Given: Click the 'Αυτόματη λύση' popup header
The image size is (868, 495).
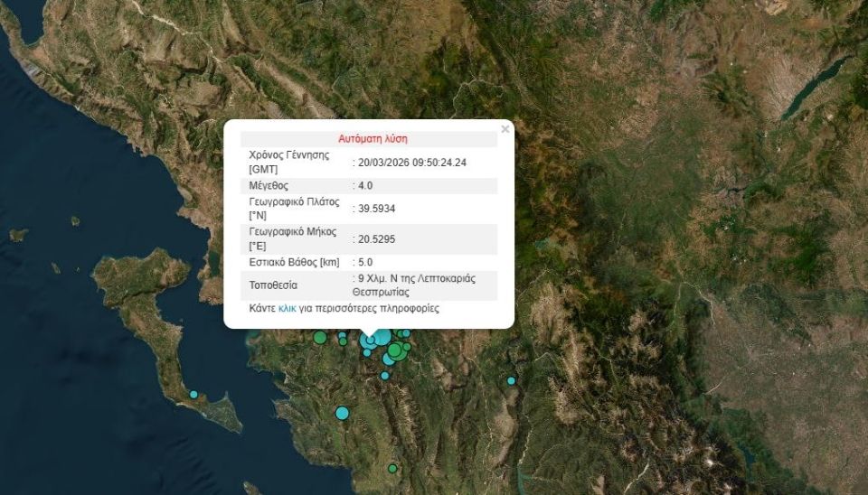Looking at the screenshot, I should (x=373, y=139).
